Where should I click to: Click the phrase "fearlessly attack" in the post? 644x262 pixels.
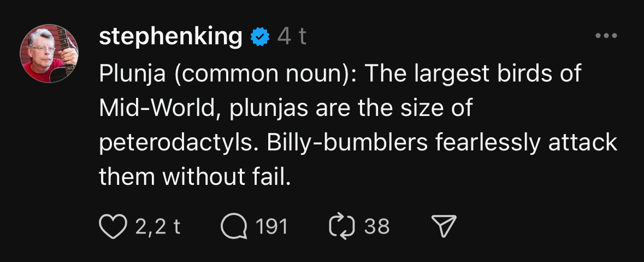(526, 142)
